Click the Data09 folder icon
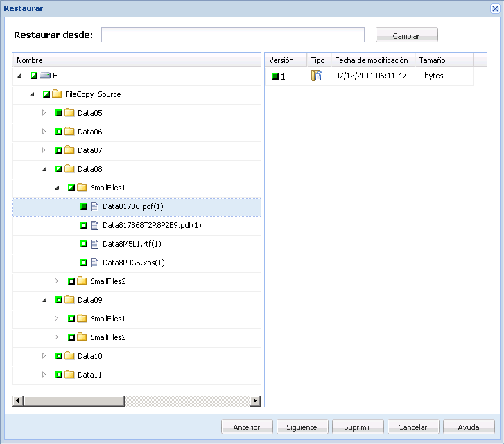 (x=69, y=300)
